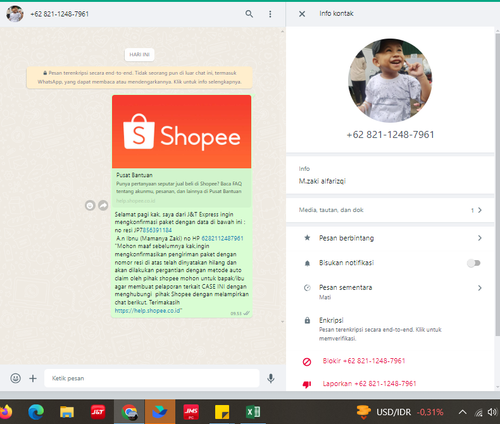Click the lock icon beside Enkripsi
The width and height of the screenshot is (500, 424).
pyautogui.click(x=307, y=321)
